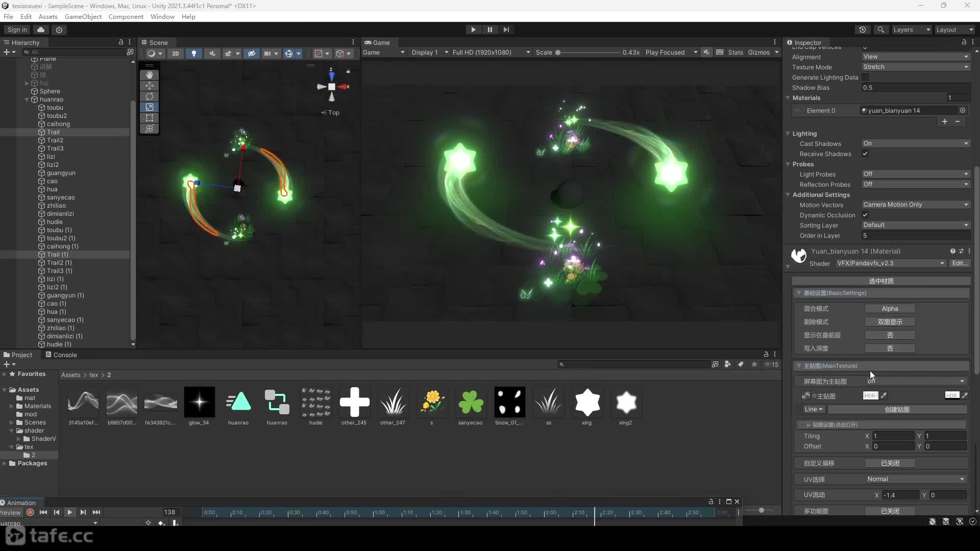Switch to the Console tab

pyautogui.click(x=61, y=355)
